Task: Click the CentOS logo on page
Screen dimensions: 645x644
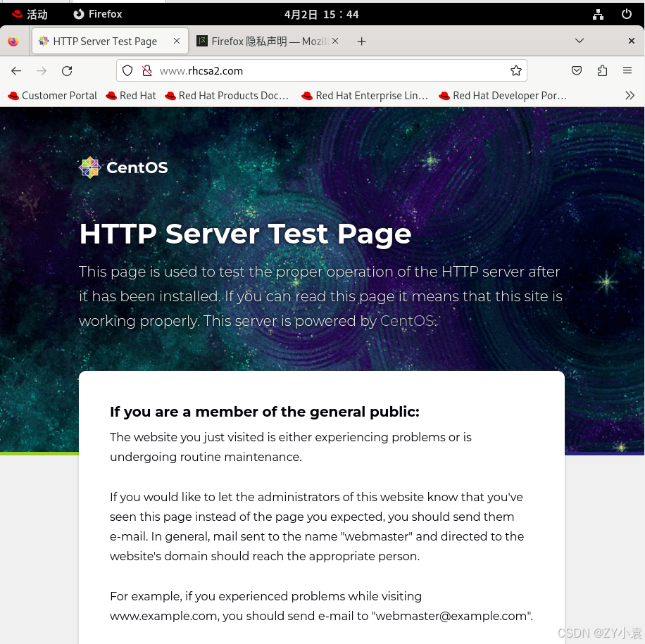Action: [x=123, y=168]
